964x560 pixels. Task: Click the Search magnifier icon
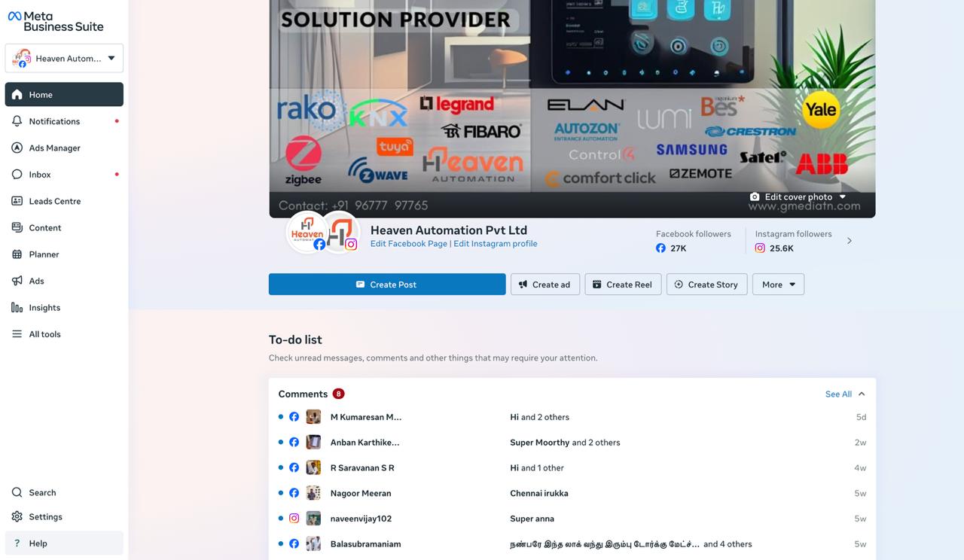coord(17,492)
